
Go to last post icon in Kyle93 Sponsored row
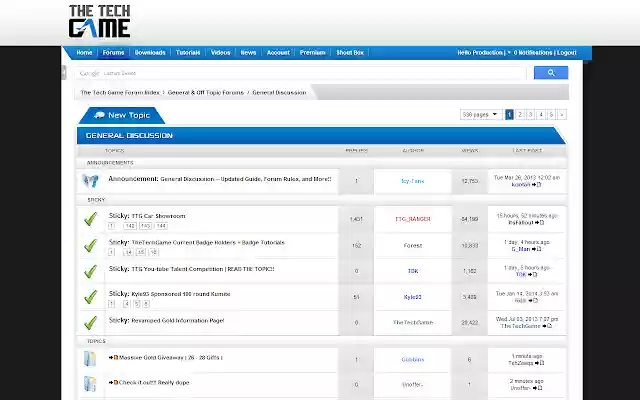pyautogui.click(x=533, y=300)
